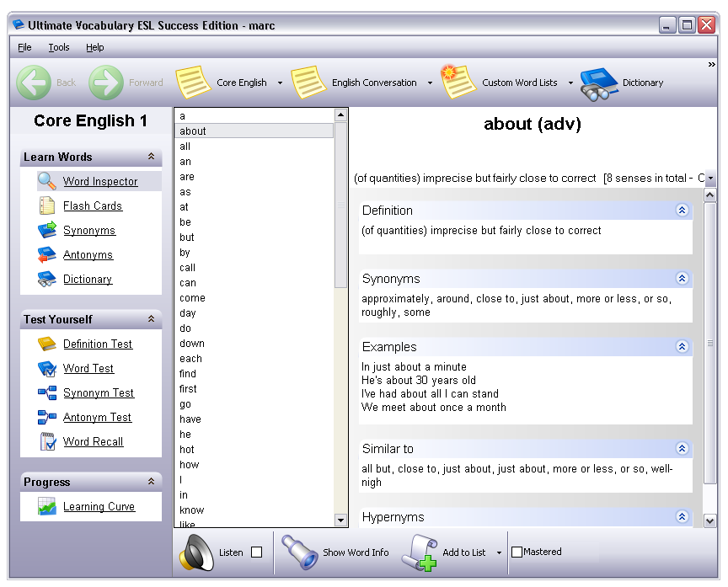728x587 pixels.
Task: Open the Core English dropdown arrow
Action: pyautogui.click(x=280, y=83)
